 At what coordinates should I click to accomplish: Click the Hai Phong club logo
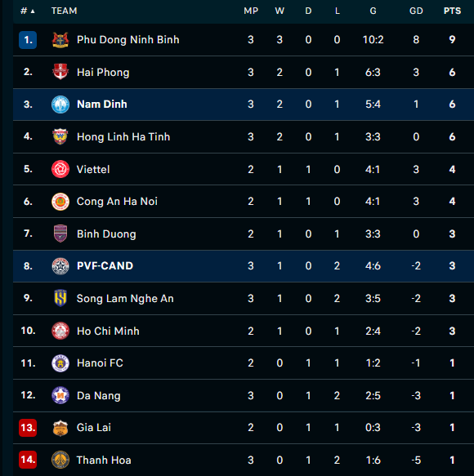point(60,72)
